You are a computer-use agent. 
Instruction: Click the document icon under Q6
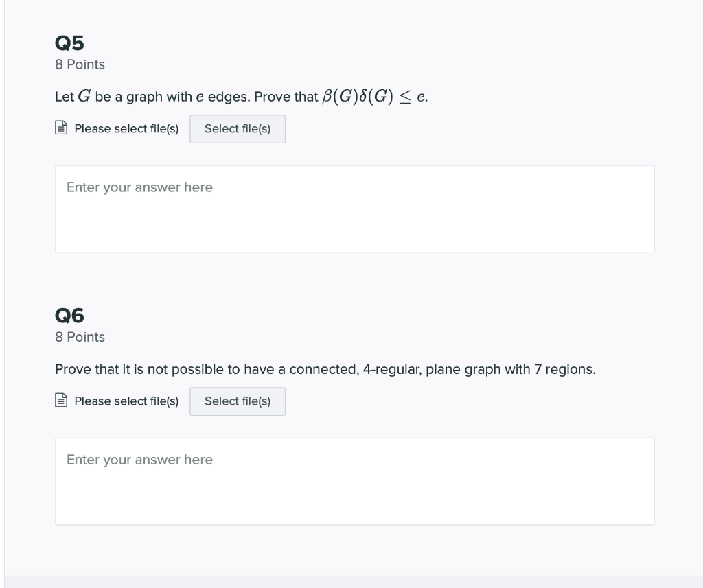pos(61,400)
